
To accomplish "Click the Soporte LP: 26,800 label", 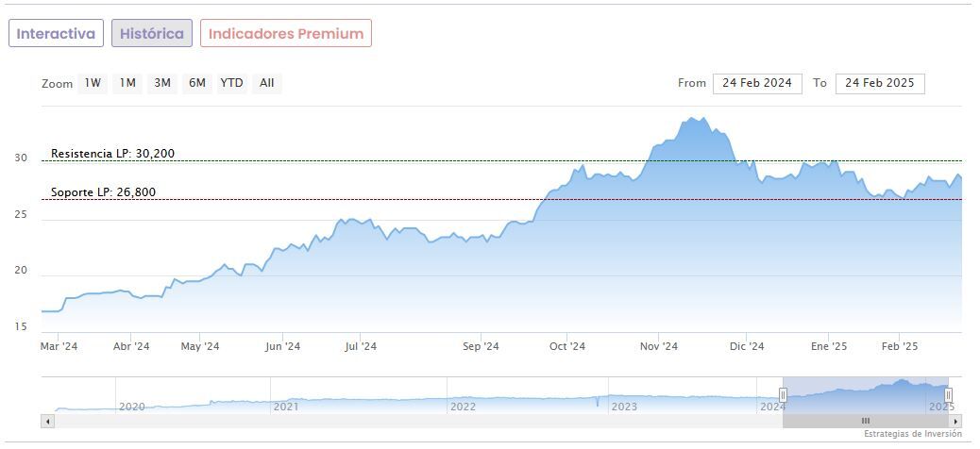I will click(103, 192).
